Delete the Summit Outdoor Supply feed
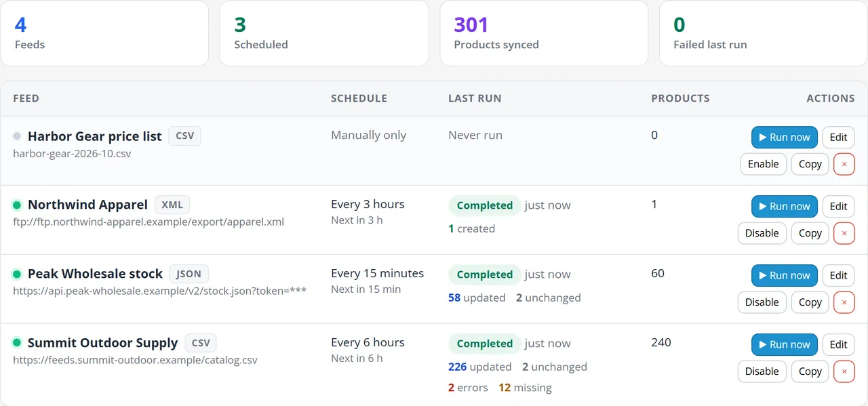 844,371
